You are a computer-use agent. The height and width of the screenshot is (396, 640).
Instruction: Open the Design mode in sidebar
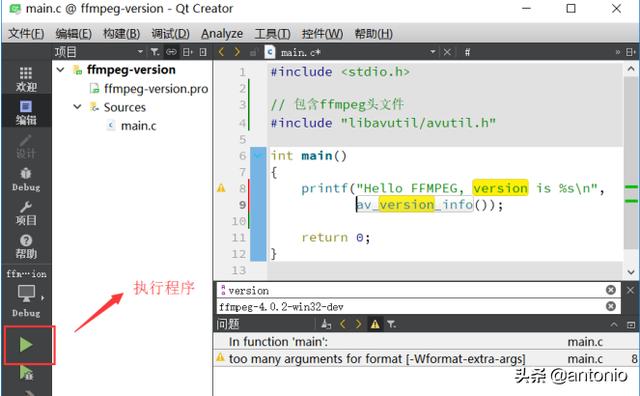(x=26, y=146)
